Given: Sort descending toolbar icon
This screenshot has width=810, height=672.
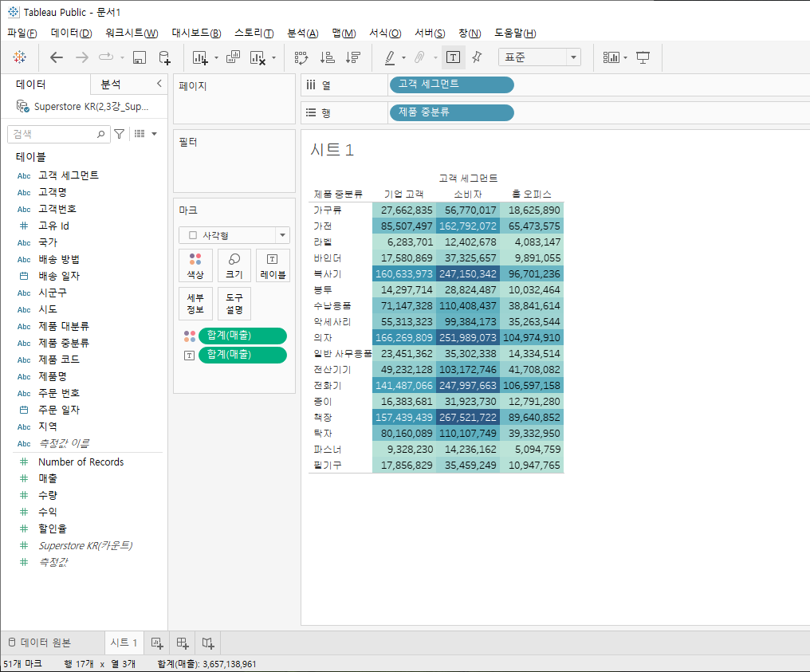Looking at the screenshot, I should pos(353,57).
